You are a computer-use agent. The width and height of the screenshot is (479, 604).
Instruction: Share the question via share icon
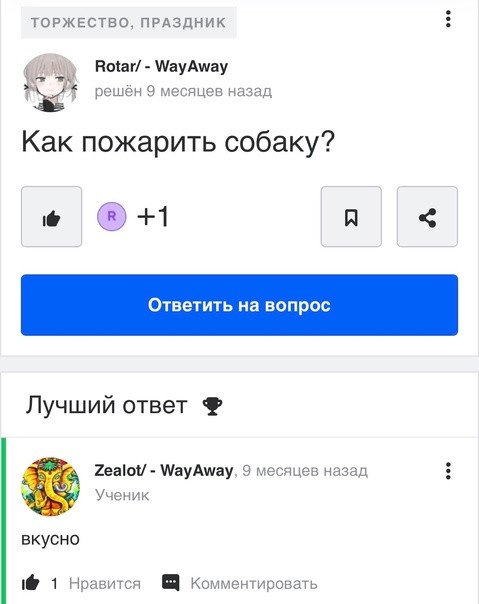(x=427, y=216)
